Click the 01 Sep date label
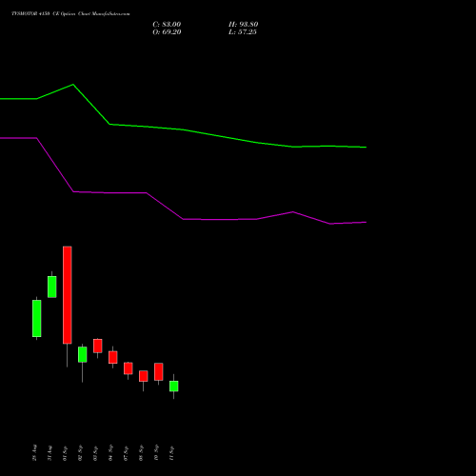Image resolution: width=476 pixels, height=476 pixels. (x=65, y=452)
